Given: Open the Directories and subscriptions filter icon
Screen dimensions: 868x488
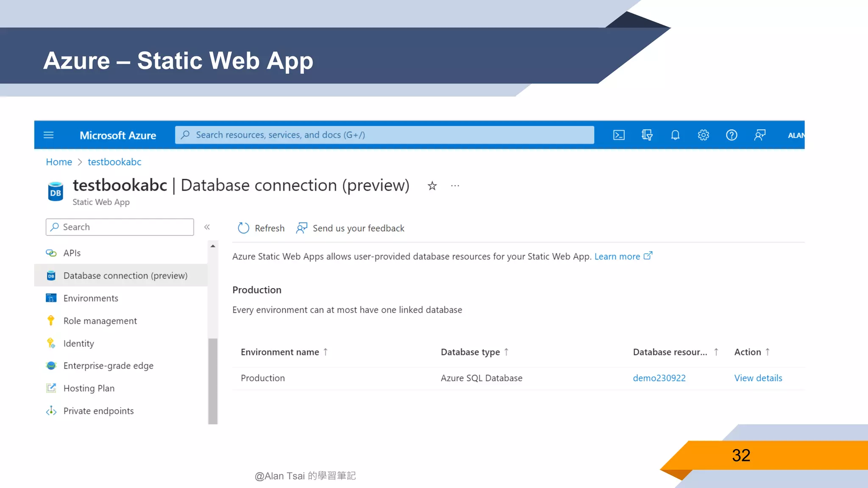Looking at the screenshot, I should click(x=647, y=135).
